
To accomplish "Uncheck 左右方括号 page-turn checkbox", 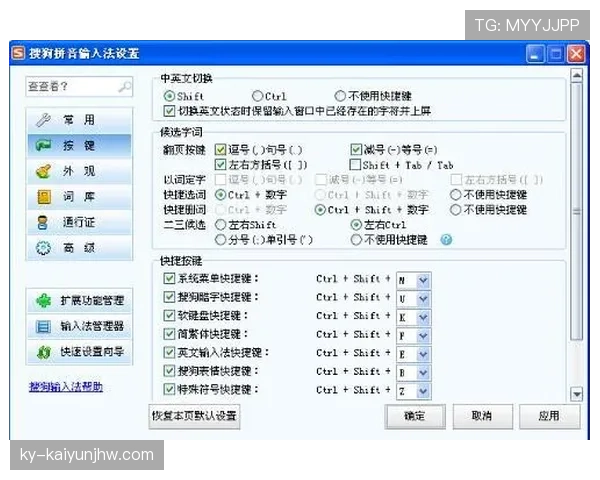I will [x=220, y=165].
